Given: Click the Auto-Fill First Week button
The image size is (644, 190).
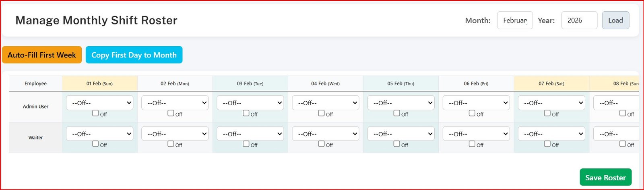Looking at the screenshot, I should pos(42,55).
